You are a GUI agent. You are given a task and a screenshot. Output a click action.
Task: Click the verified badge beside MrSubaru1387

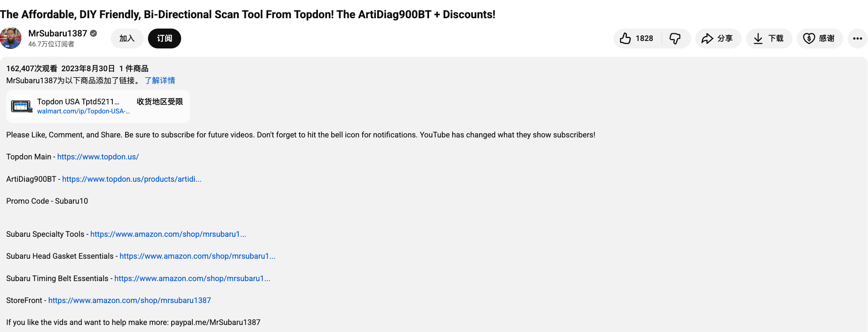point(94,33)
